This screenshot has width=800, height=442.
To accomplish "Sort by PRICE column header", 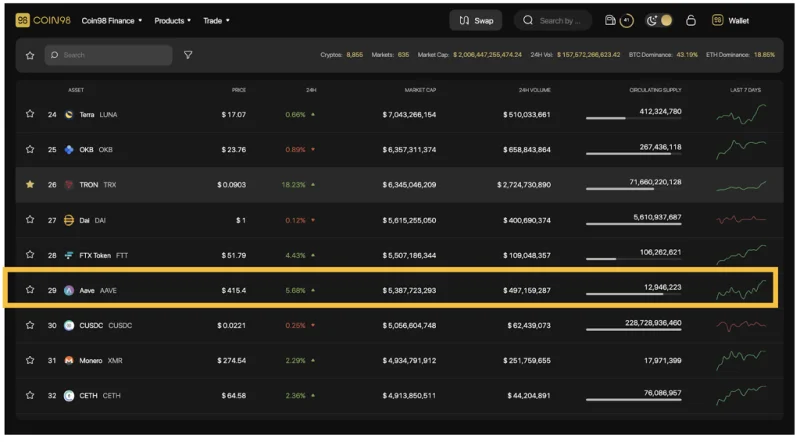I will (x=239, y=90).
